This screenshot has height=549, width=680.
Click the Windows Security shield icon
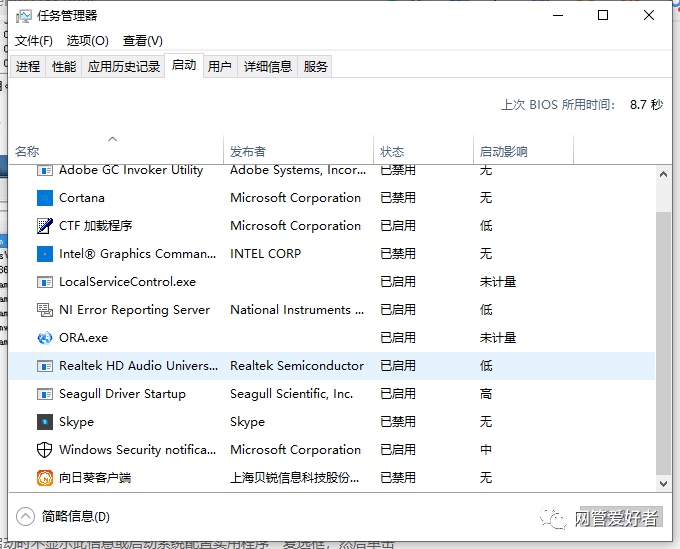(45, 450)
